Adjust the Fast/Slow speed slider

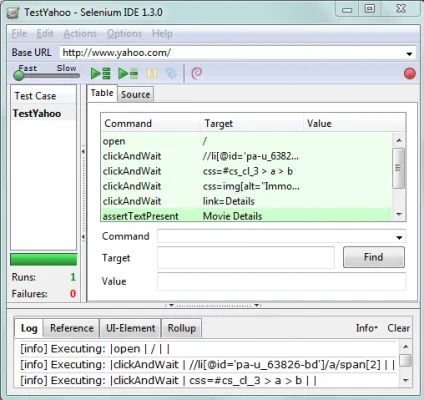point(19,76)
